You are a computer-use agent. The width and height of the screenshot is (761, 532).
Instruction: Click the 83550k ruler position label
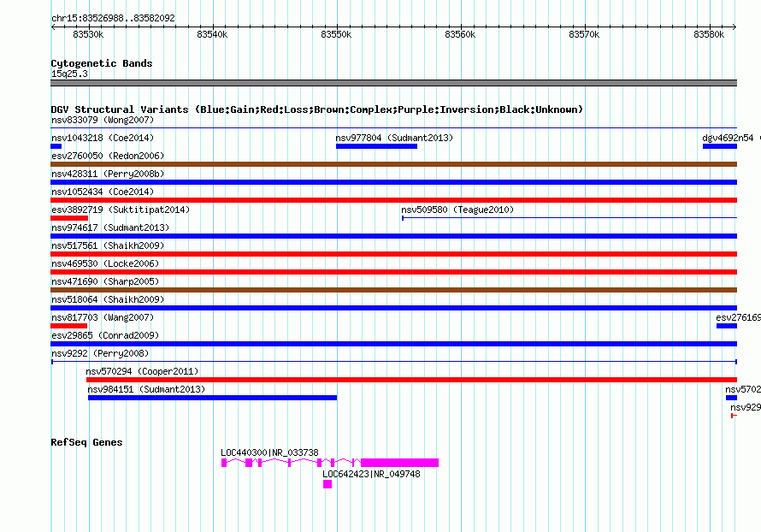coord(336,34)
